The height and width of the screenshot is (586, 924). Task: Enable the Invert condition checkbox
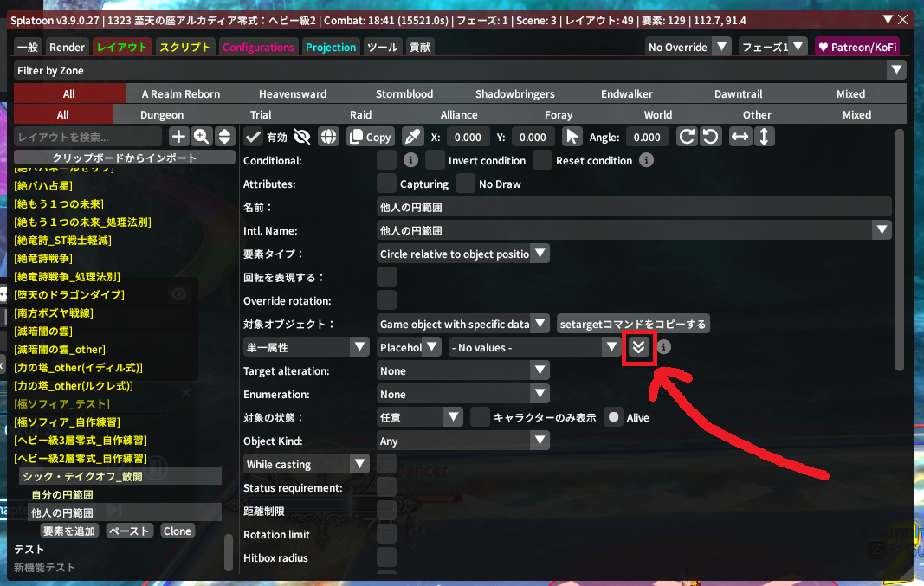pos(435,160)
